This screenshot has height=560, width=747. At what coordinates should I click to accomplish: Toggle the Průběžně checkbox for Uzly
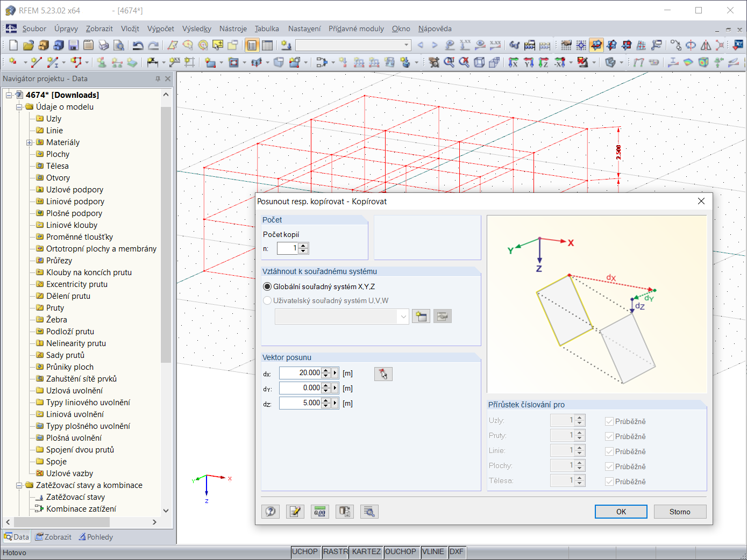[x=609, y=421]
